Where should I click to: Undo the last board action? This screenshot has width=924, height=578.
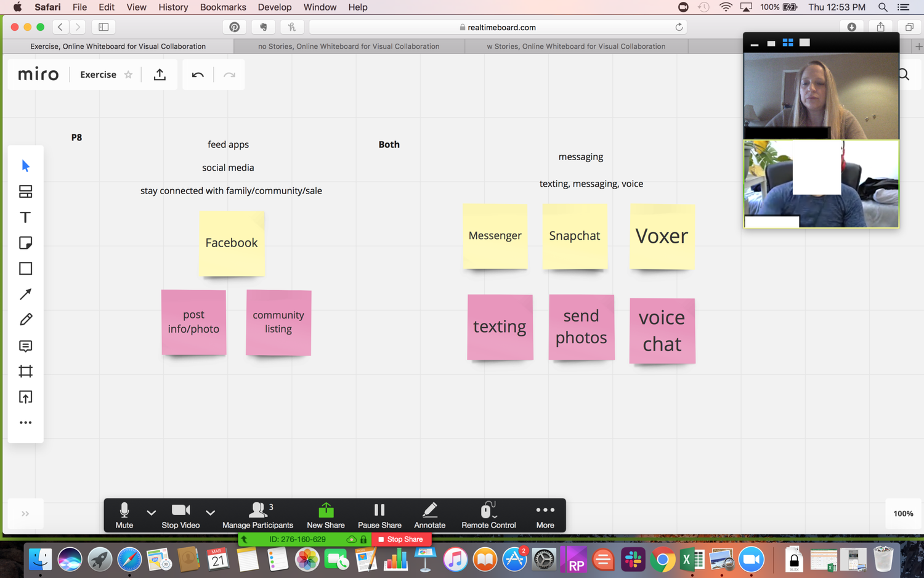click(197, 74)
